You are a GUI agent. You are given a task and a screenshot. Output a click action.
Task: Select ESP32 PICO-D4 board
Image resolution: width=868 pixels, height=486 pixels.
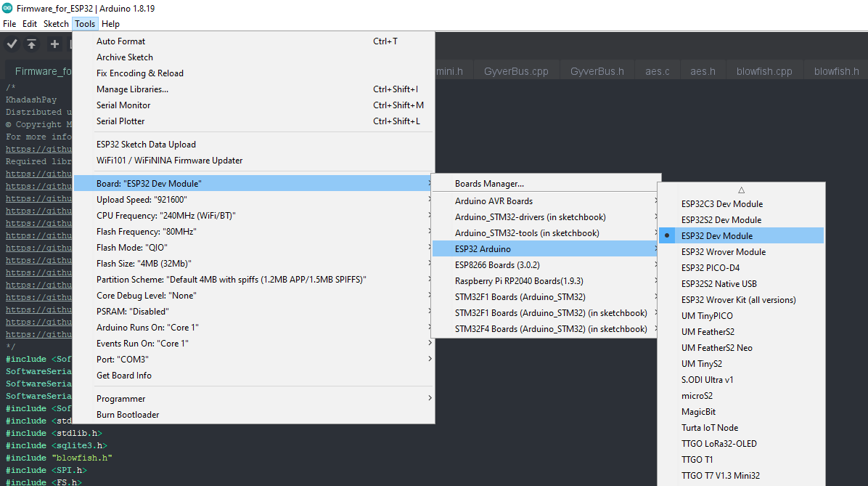click(x=741, y=267)
